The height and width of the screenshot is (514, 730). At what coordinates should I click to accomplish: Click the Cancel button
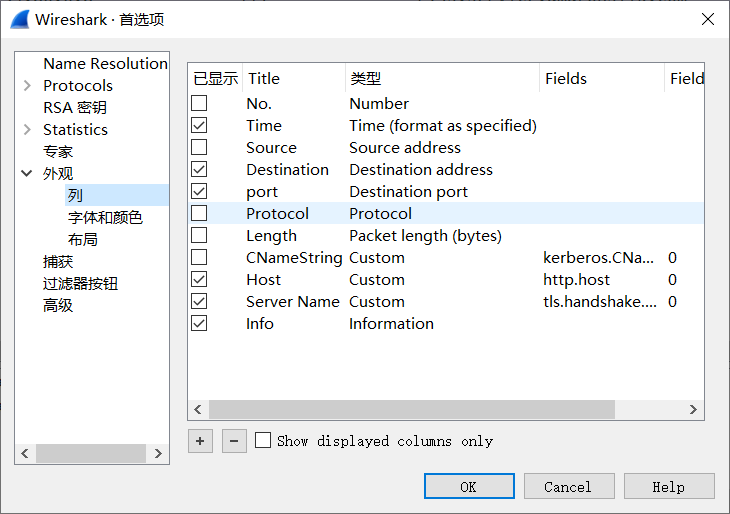click(x=569, y=487)
